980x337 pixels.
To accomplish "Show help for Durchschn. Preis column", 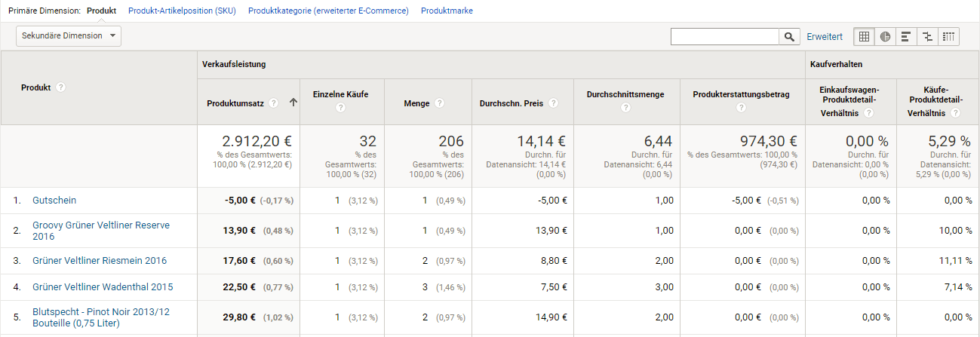I will coord(554,103).
